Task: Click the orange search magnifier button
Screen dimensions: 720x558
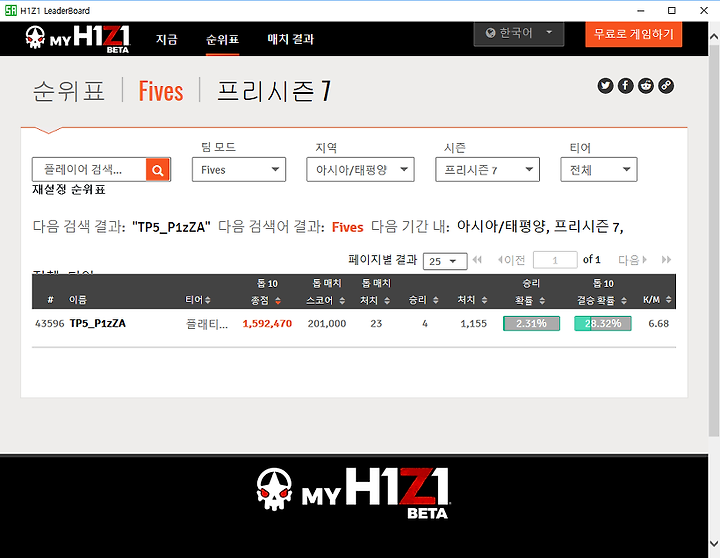Action: tap(158, 170)
